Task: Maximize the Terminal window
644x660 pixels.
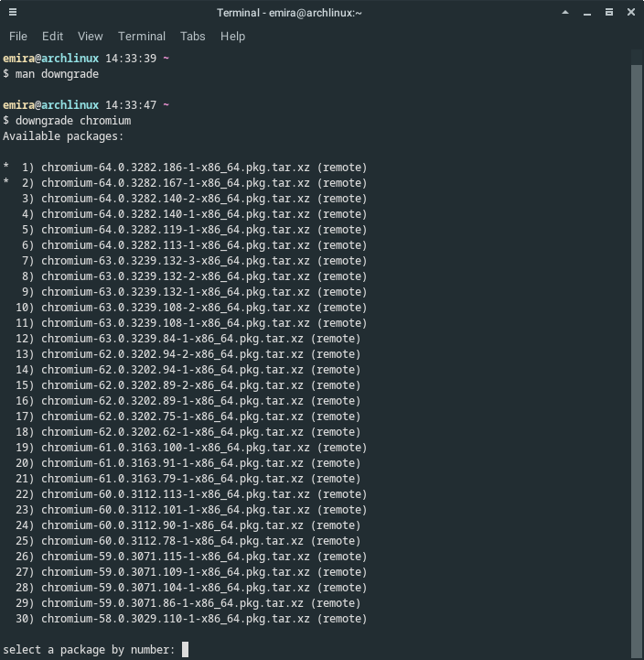Action: 608,12
